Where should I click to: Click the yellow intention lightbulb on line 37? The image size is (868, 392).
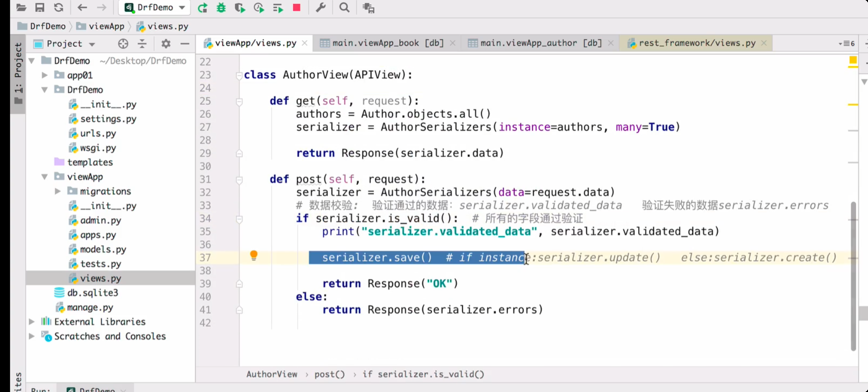(x=254, y=256)
